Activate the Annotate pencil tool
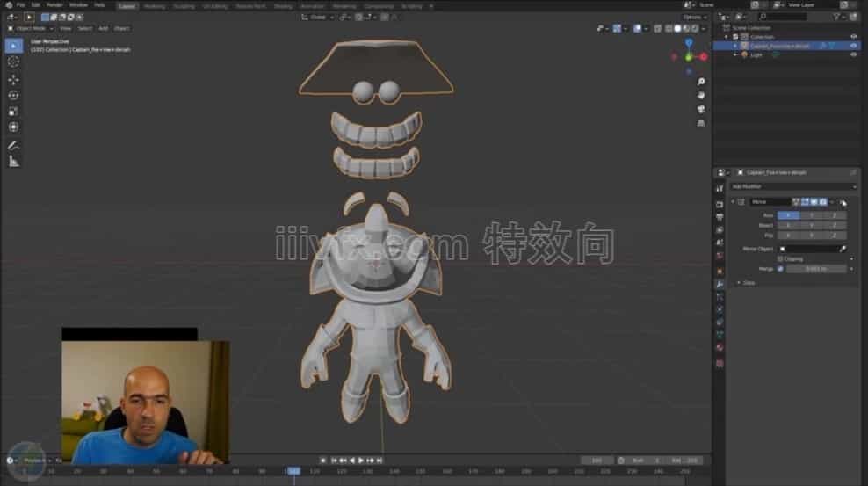The width and height of the screenshot is (868, 486). (x=13, y=145)
